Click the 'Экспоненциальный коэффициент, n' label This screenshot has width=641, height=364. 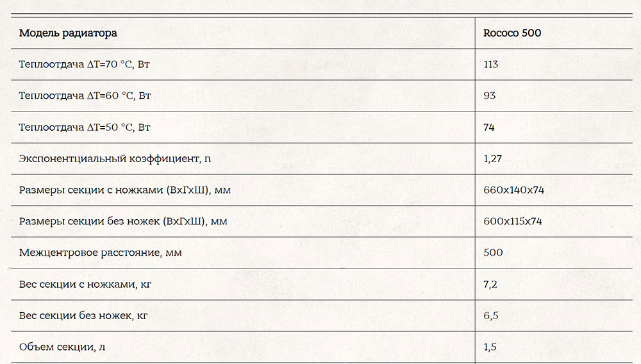point(115,158)
